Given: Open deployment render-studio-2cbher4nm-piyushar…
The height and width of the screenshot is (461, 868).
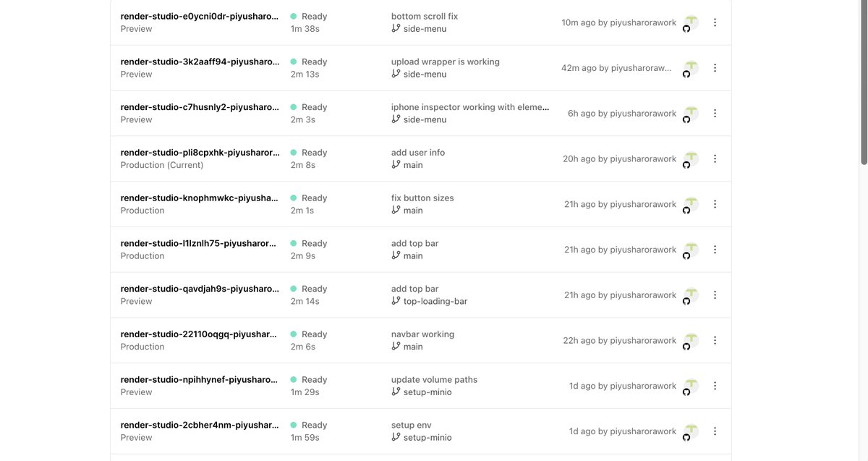Looking at the screenshot, I should (200, 425).
